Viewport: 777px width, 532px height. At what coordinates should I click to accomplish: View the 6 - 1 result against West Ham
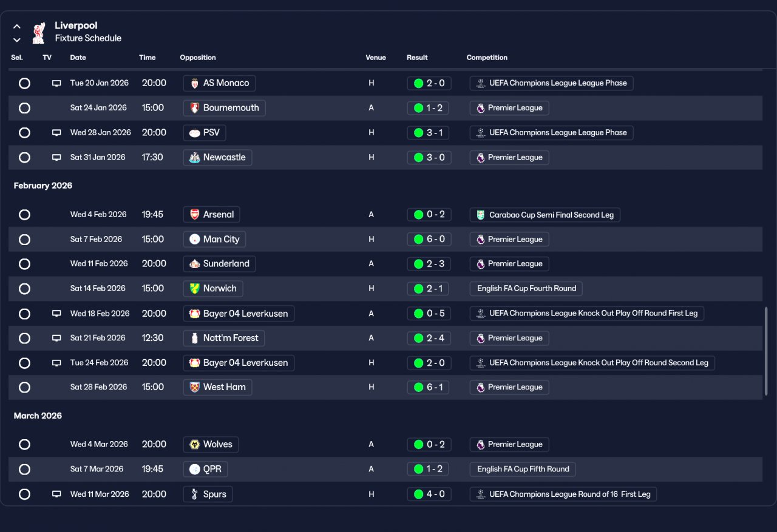point(429,388)
